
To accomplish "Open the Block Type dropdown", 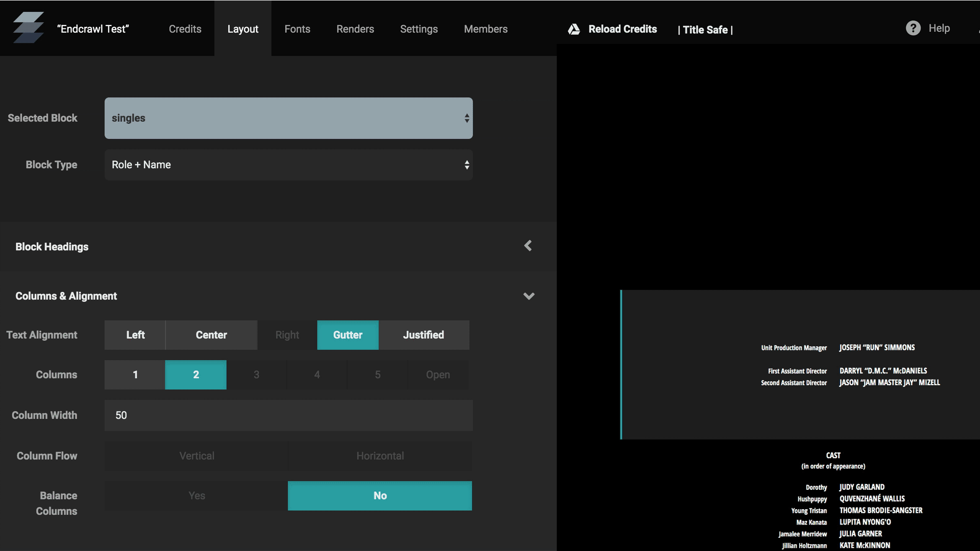I will point(288,165).
